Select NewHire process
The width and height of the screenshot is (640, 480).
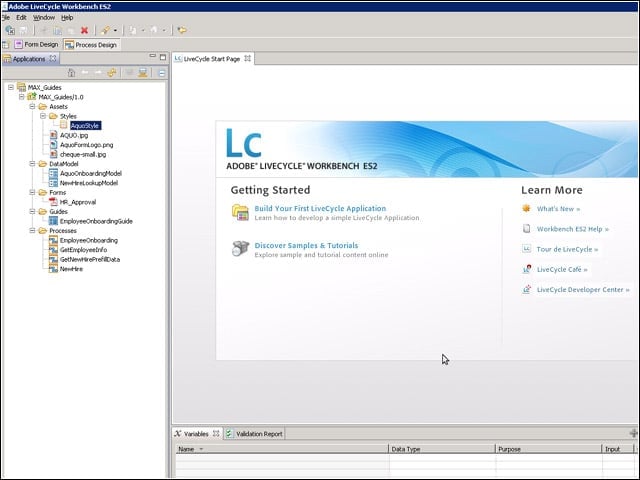pyautogui.click(x=71, y=269)
